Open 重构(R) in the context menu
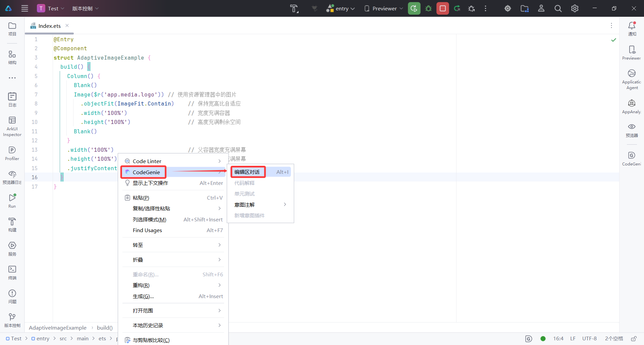 click(173, 285)
